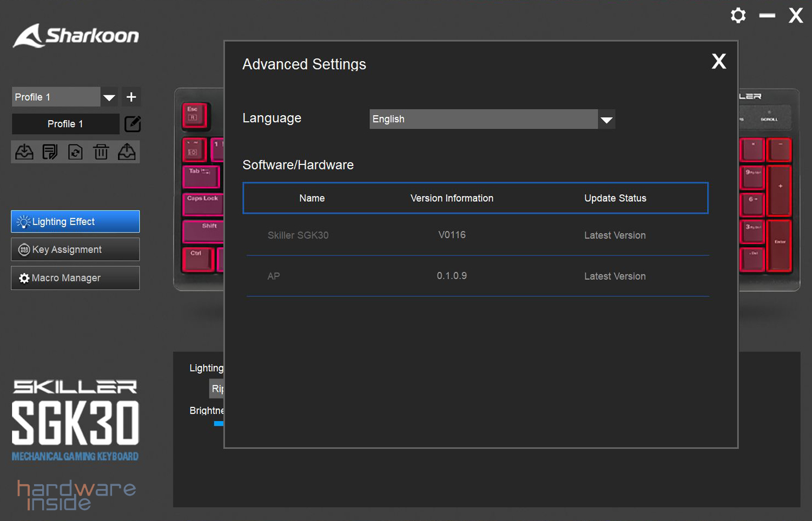
Task: Click firmware version V0116
Action: [x=452, y=235]
